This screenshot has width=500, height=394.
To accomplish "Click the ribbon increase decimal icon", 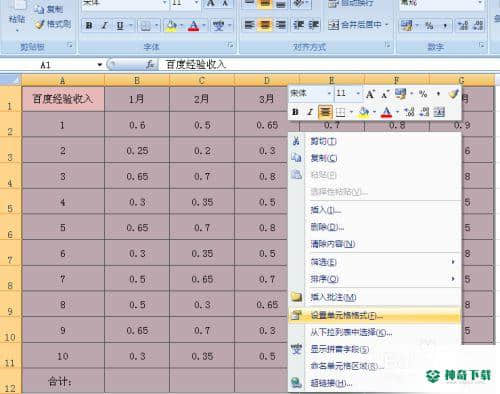I will pos(463,25).
